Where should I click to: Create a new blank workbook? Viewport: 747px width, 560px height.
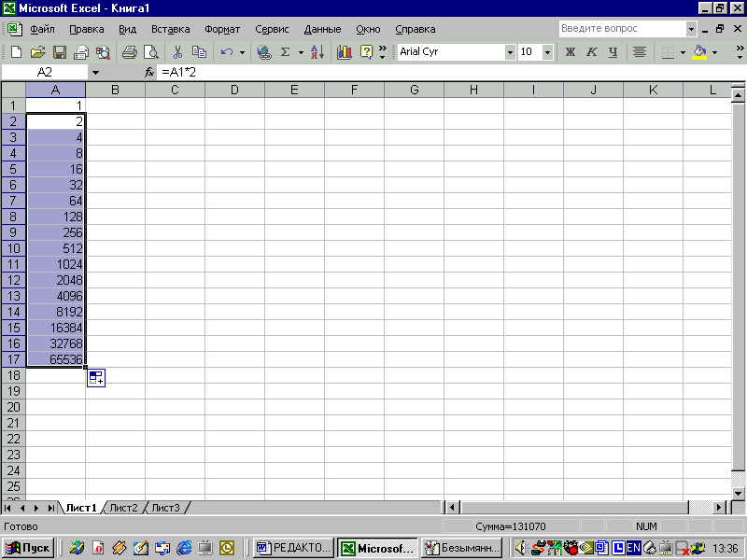click(16, 52)
